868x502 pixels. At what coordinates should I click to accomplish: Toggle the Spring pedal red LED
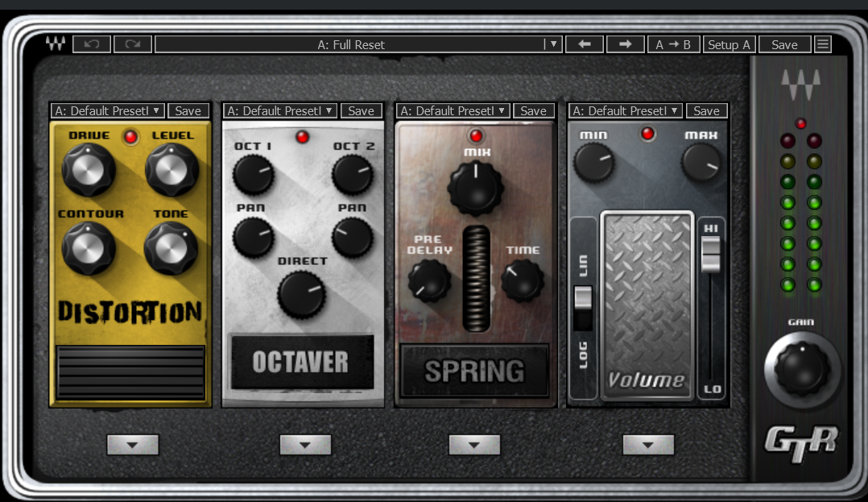pyautogui.click(x=476, y=135)
